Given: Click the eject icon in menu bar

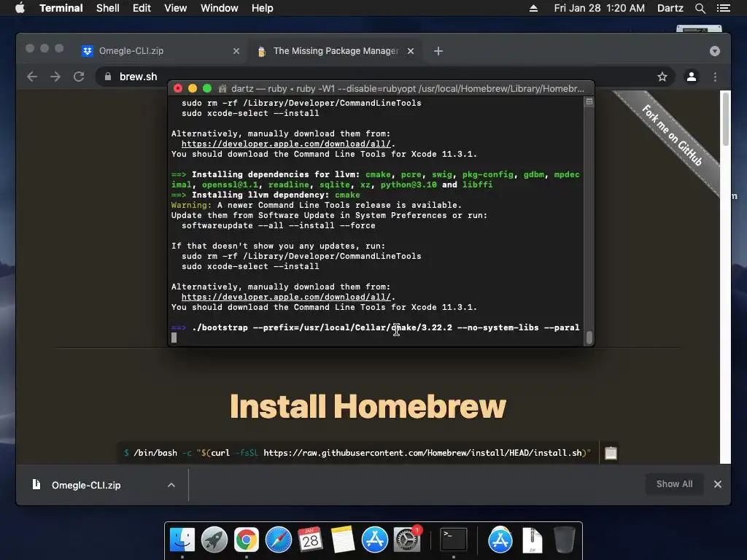Looking at the screenshot, I should tap(533, 8).
